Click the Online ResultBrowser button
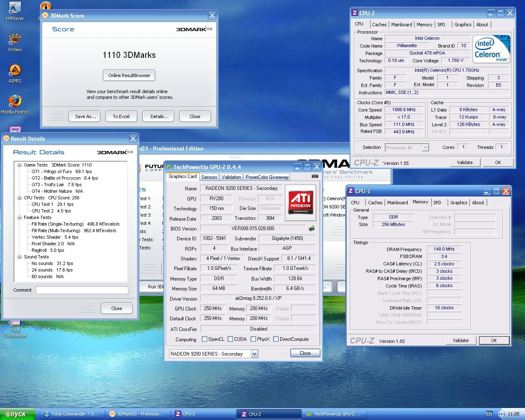The image size is (525, 420). 129,75
